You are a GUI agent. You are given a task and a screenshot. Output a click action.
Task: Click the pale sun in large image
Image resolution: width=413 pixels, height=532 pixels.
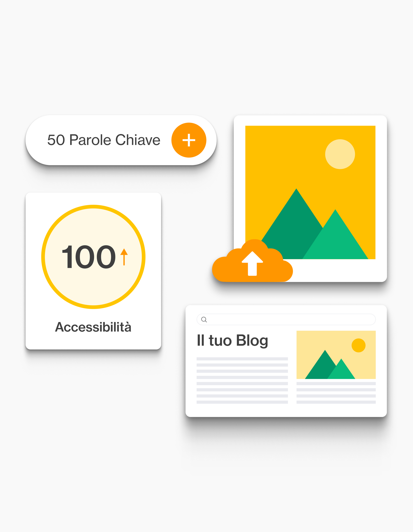click(340, 154)
